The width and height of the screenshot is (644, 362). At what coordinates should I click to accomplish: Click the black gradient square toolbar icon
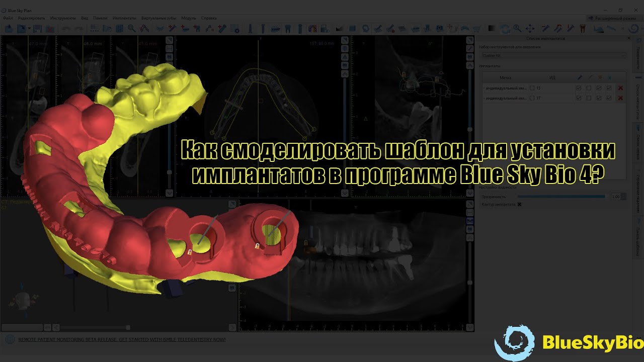pos(492,29)
